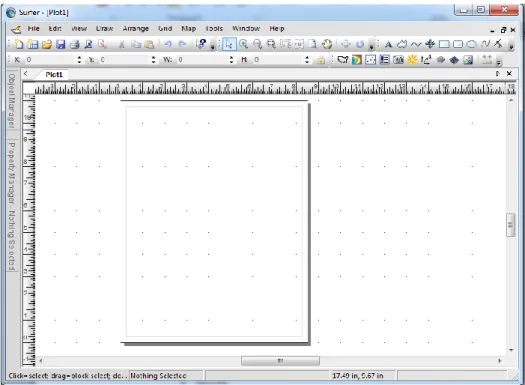
Task: Print the plot document
Action: coord(74,44)
